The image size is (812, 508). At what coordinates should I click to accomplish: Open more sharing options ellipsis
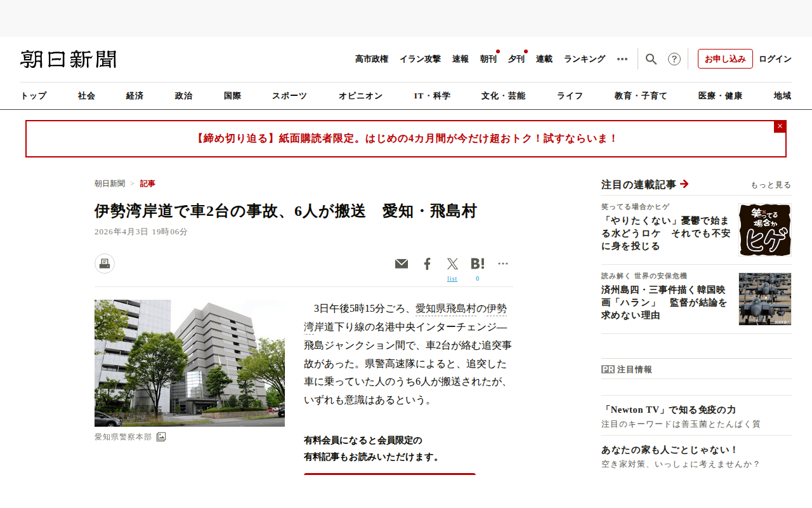pyautogui.click(x=503, y=264)
